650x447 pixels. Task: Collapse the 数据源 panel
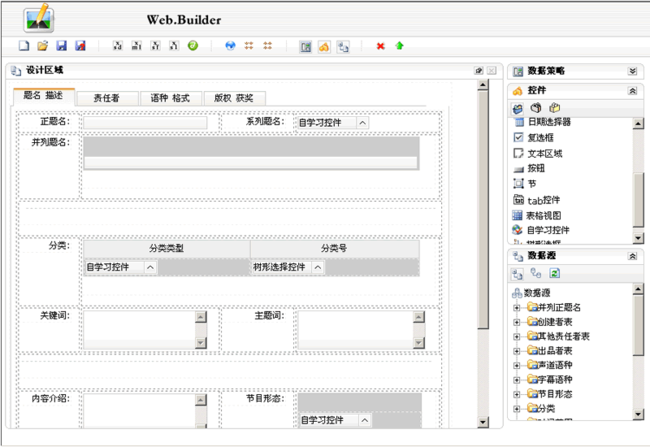[632, 256]
